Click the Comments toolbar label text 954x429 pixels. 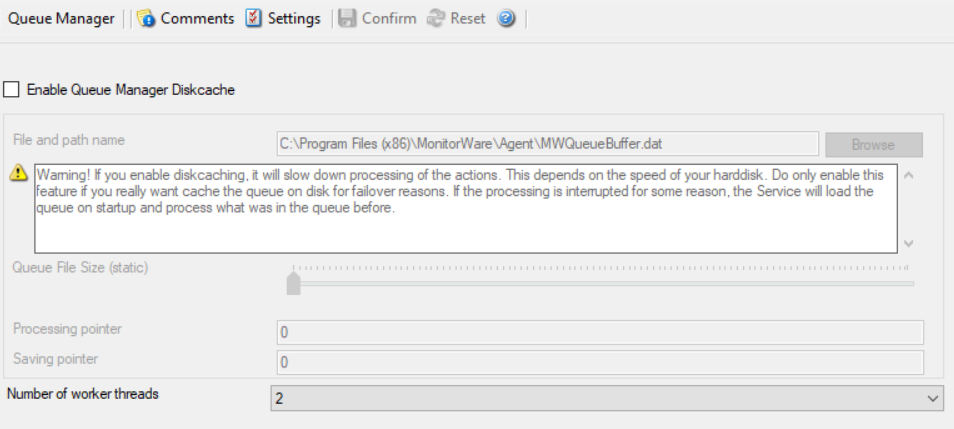coord(197,19)
